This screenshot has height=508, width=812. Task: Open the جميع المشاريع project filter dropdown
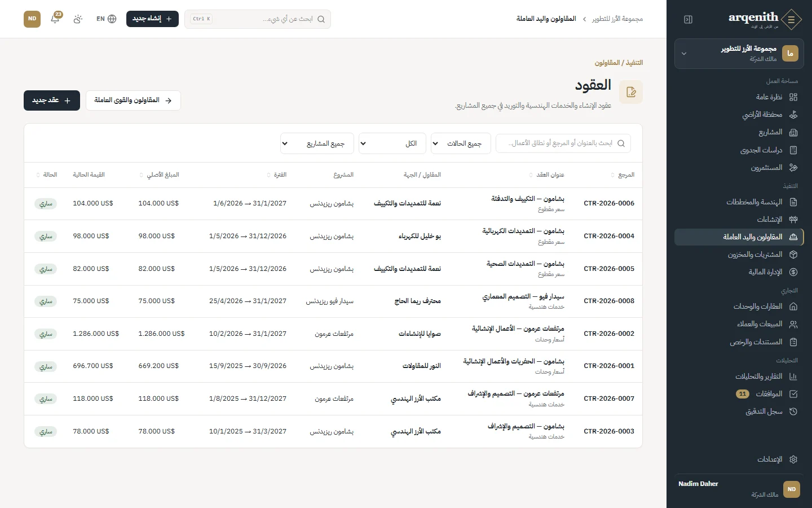317,143
